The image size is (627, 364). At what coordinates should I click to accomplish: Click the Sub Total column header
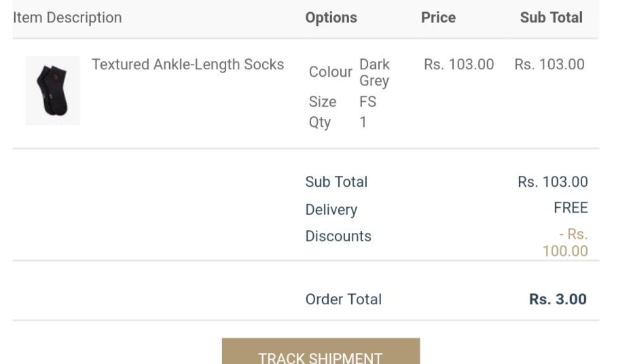tap(551, 18)
